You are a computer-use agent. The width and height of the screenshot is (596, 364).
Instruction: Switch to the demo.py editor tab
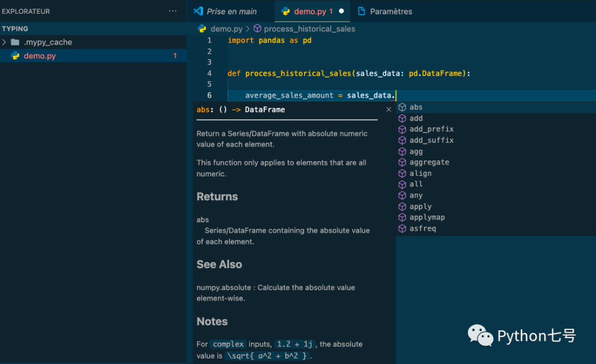(x=312, y=12)
